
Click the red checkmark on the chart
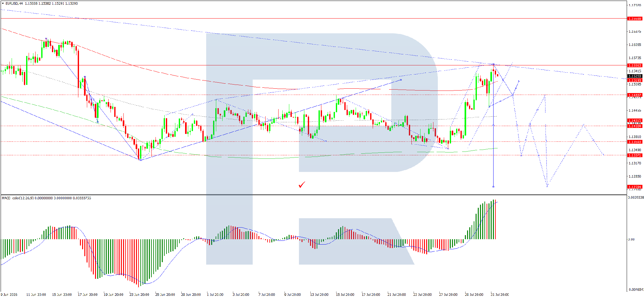pyautogui.click(x=302, y=185)
